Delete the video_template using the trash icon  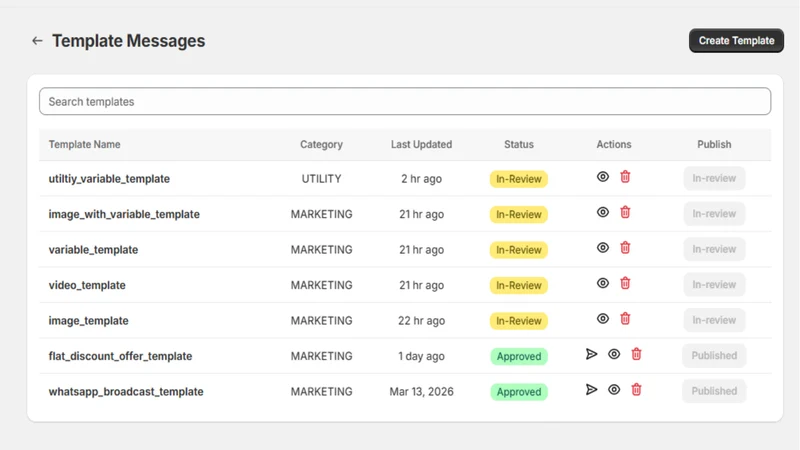pos(625,283)
